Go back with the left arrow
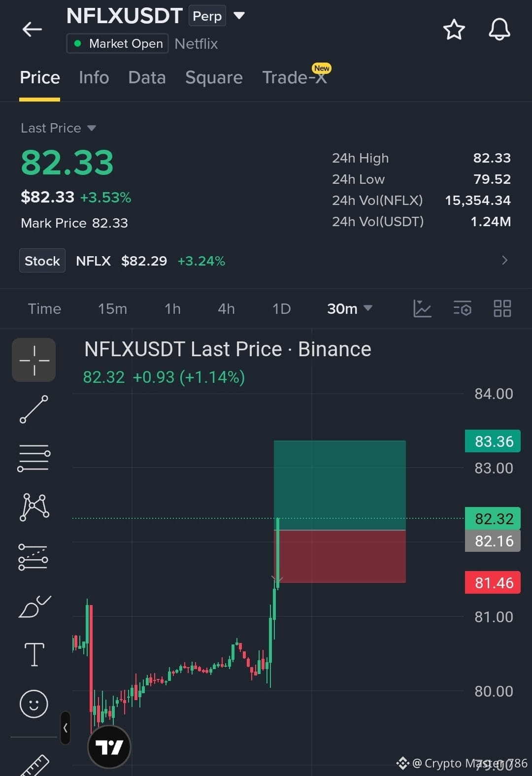Image resolution: width=532 pixels, height=776 pixels. (32, 30)
